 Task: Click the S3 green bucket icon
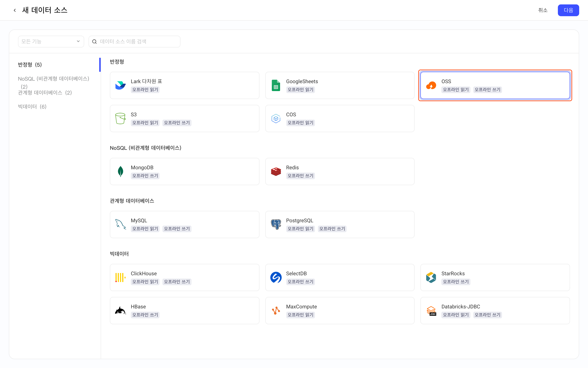(x=121, y=118)
